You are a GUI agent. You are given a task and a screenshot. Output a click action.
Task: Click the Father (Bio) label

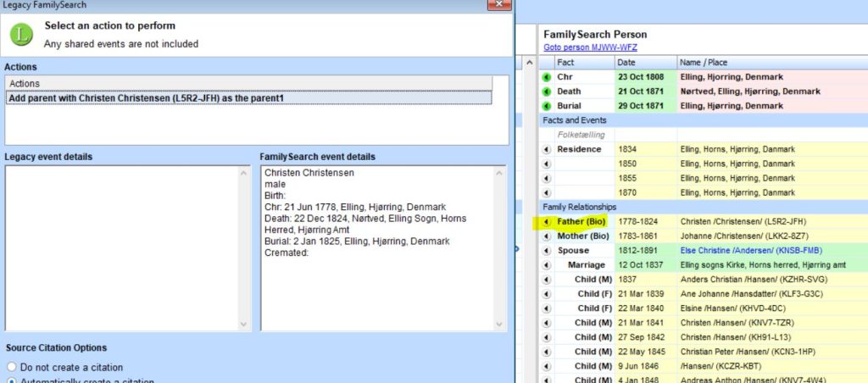coord(581,222)
